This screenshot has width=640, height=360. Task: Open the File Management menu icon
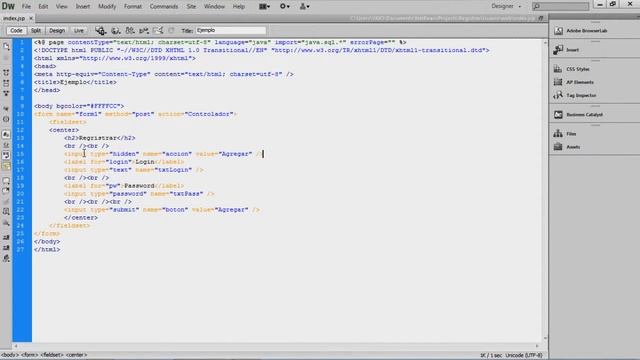pyautogui.click(x=130, y=31)
